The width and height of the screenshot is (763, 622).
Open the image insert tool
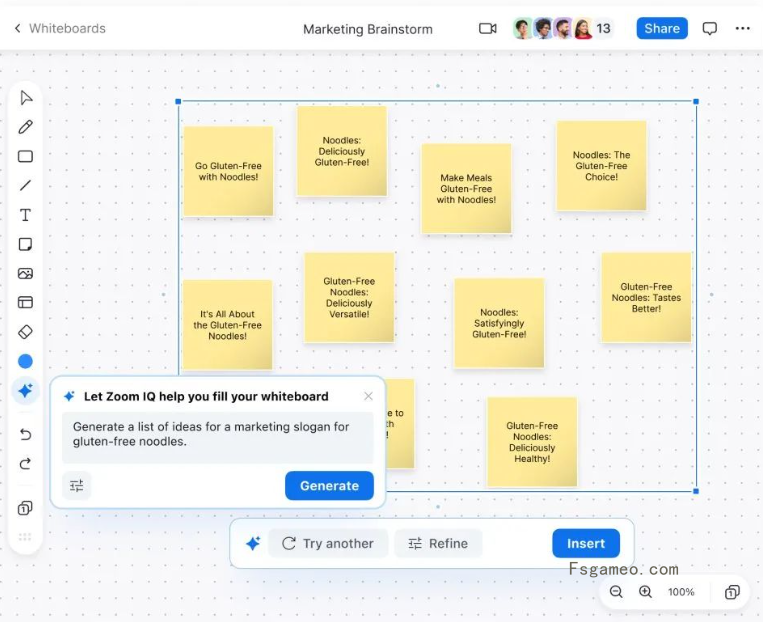point(25,274)
